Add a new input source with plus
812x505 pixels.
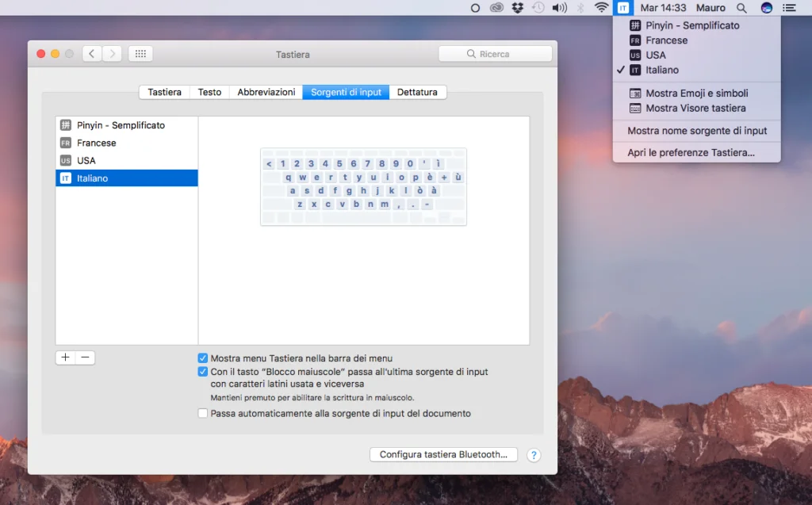(65, 358)
